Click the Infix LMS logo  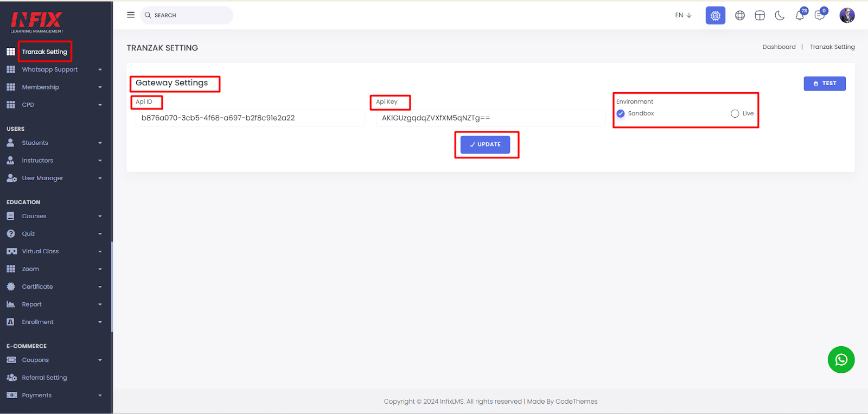pos(37,22)
